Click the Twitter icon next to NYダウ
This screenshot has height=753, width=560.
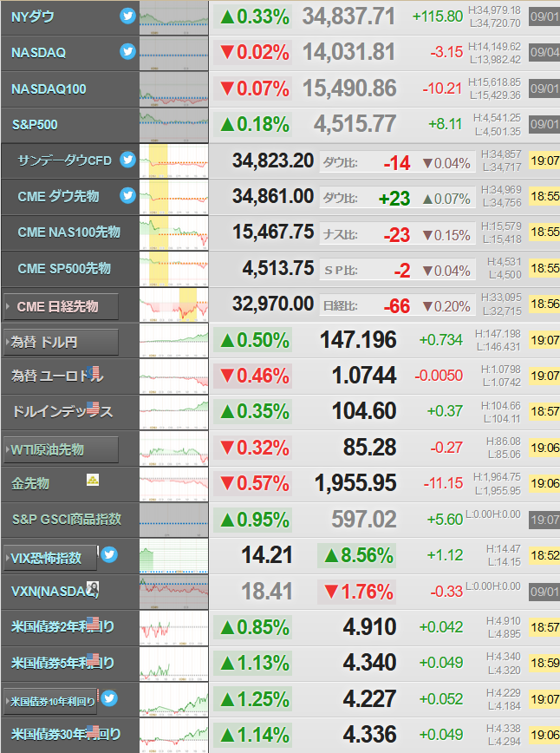coord(127,16)
